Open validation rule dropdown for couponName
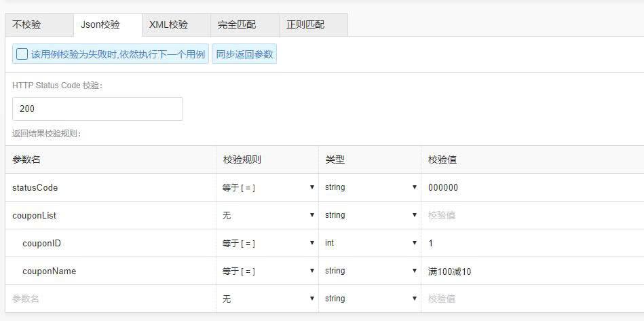This screenshot has height=321, width=644. 267,271
